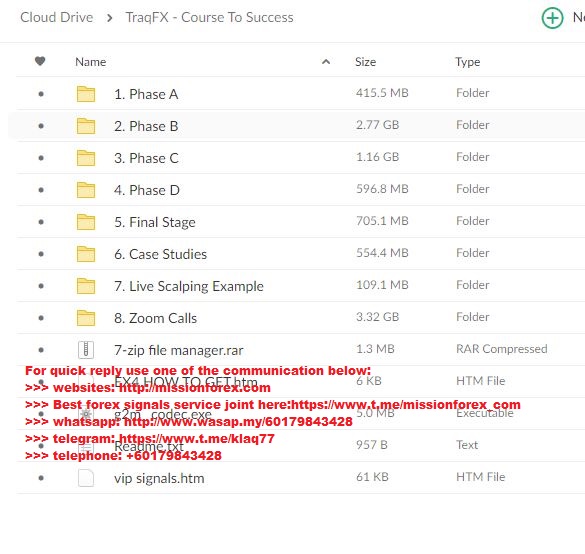Toggle the favourite dot for 8. Zoom Calls
This screenshot has width=585, height=554.
(41, 318)
